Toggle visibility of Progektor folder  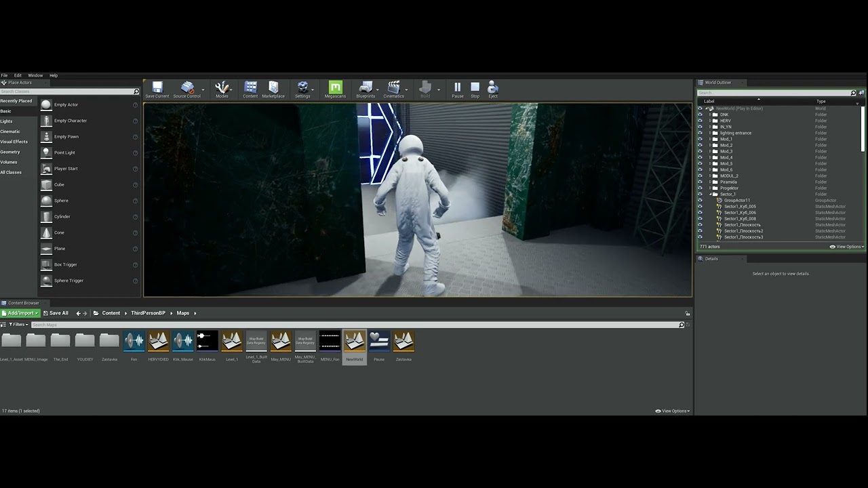[701, 188]
